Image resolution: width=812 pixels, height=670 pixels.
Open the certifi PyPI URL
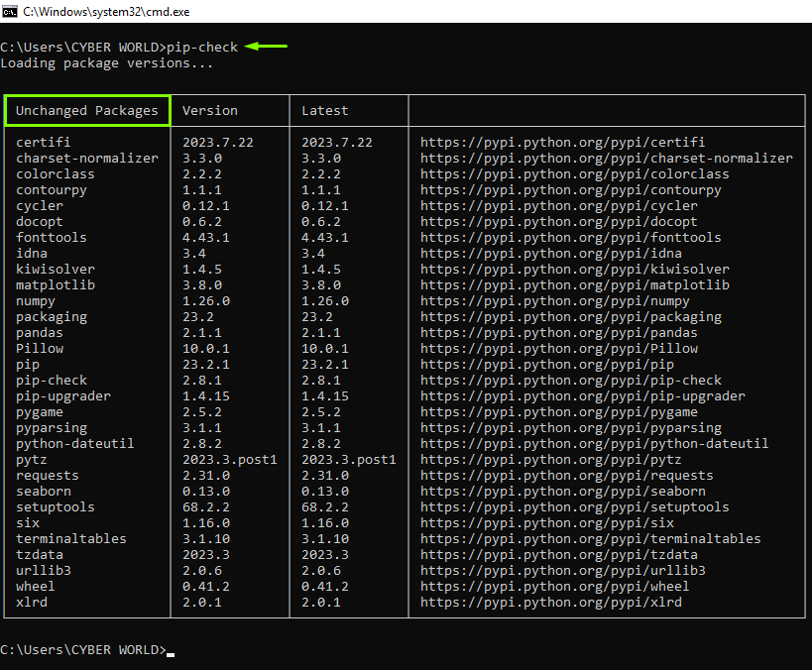[562, 143]
